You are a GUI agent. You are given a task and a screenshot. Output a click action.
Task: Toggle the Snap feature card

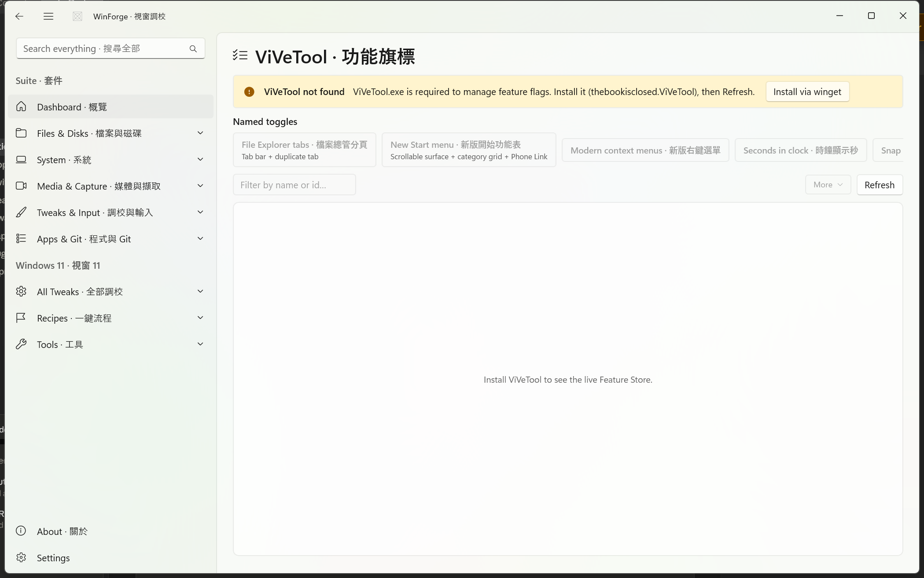coord(888,150)
